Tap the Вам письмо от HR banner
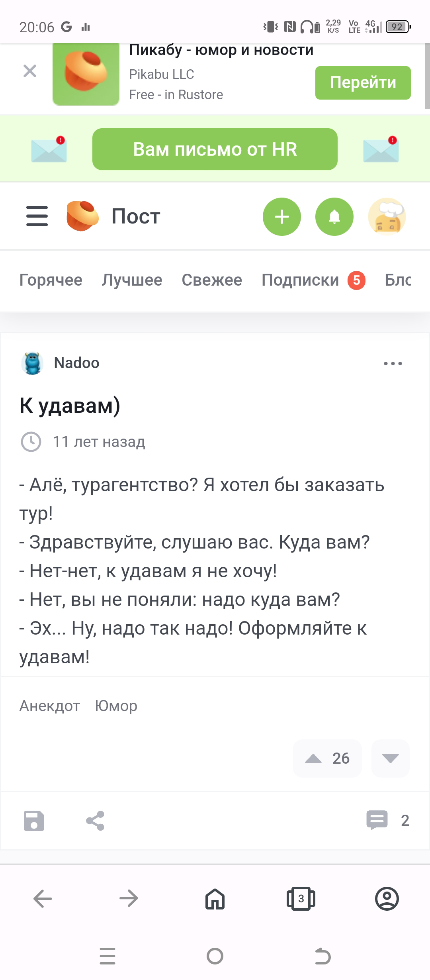 point(215,149)
